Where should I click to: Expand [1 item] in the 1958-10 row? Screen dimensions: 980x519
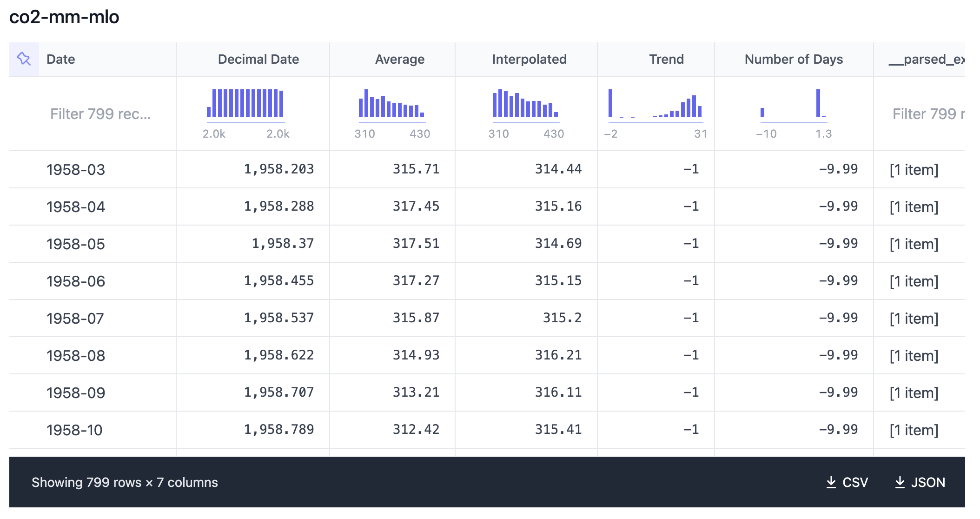[x=914, y=430]
